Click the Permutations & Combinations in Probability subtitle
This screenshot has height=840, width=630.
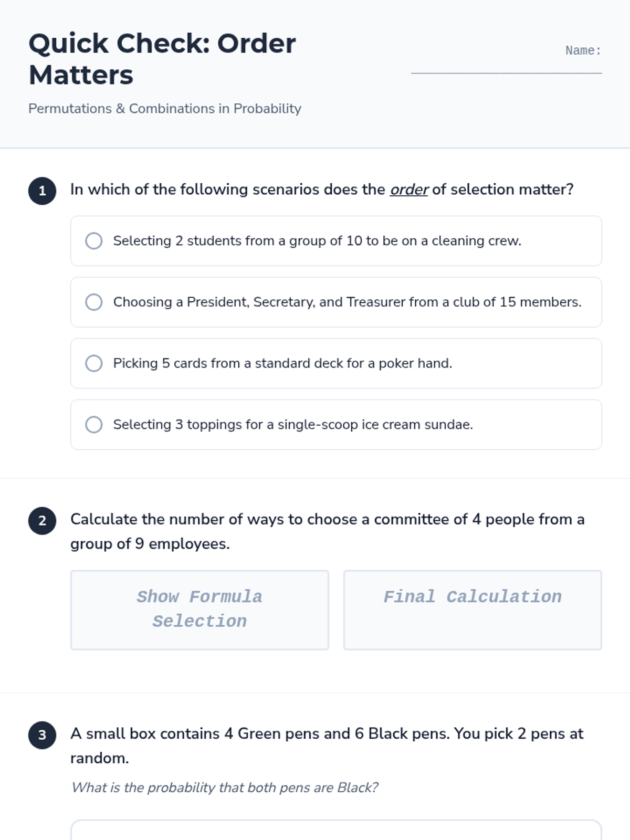[164, 109]
